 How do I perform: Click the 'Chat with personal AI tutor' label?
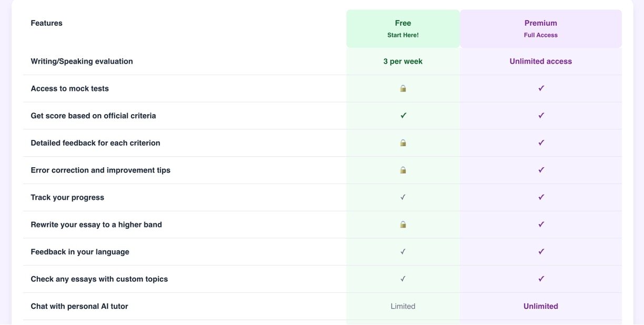coord(79,306)
